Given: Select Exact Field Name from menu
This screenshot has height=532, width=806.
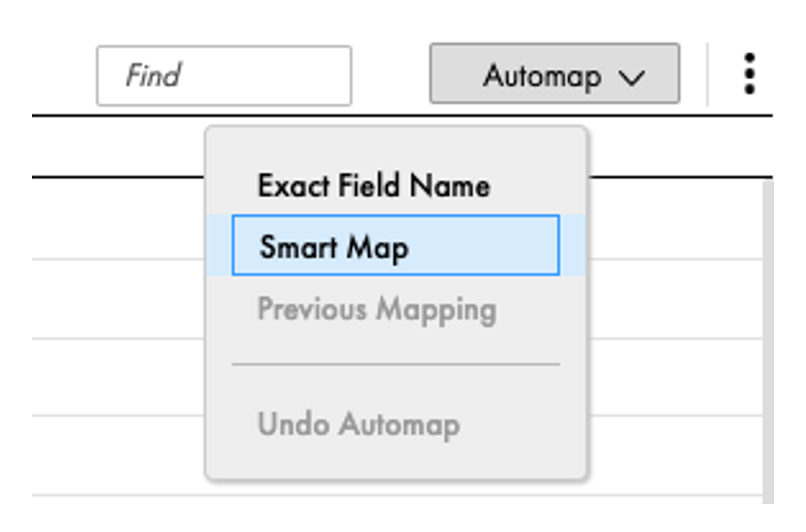Looking at the screenshot, I should click(373, 186).
